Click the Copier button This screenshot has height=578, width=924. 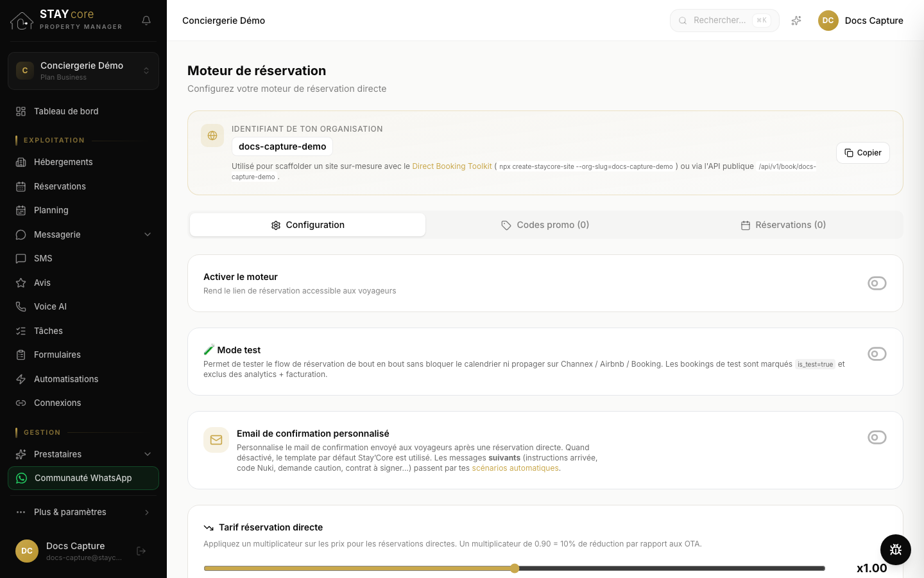tap(863, 153)
